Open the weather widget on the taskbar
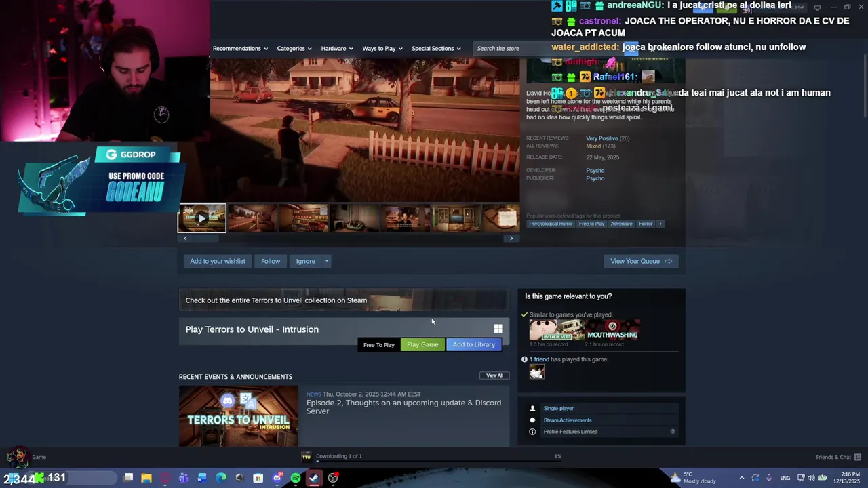Screen dimensions: 868x488 tap(692, 478)
